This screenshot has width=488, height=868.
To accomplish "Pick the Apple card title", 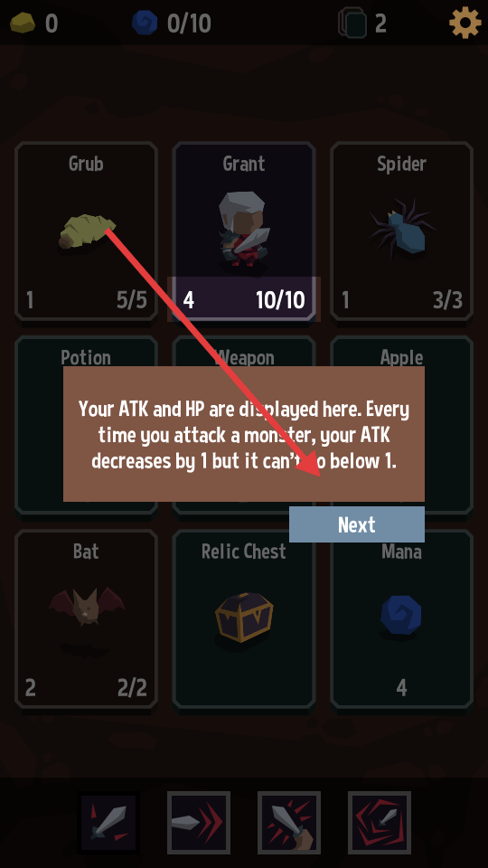I will (401, 357).
